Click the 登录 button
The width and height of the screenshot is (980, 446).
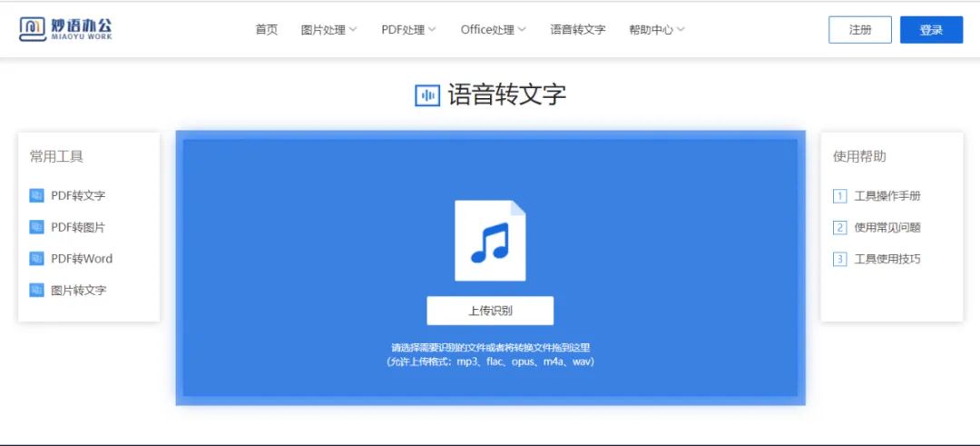[931, 30]
